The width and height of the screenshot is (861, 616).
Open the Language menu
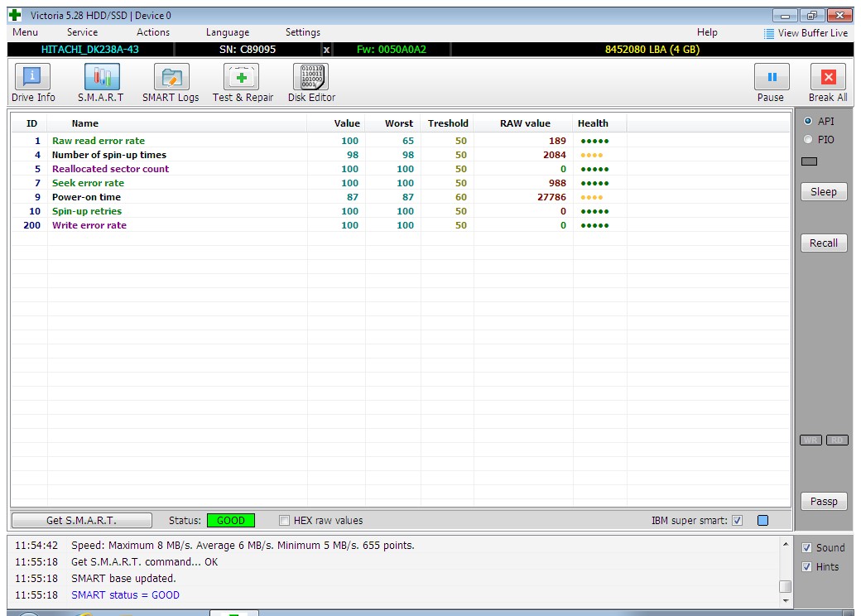[x=228, y=32]
